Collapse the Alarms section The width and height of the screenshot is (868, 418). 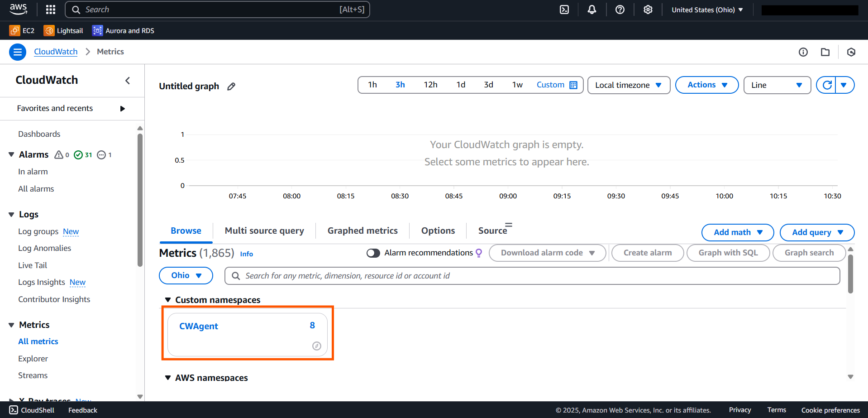point(11,155)
